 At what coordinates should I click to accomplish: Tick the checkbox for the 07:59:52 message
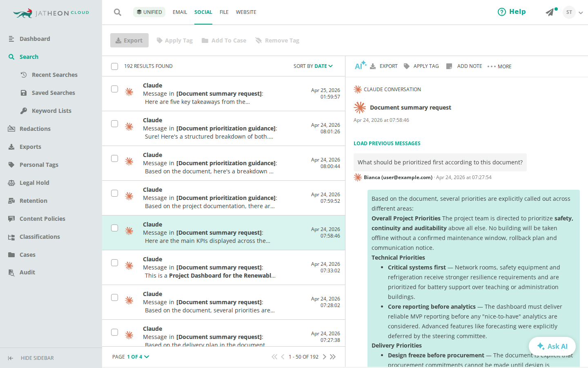tap(115, 193)
